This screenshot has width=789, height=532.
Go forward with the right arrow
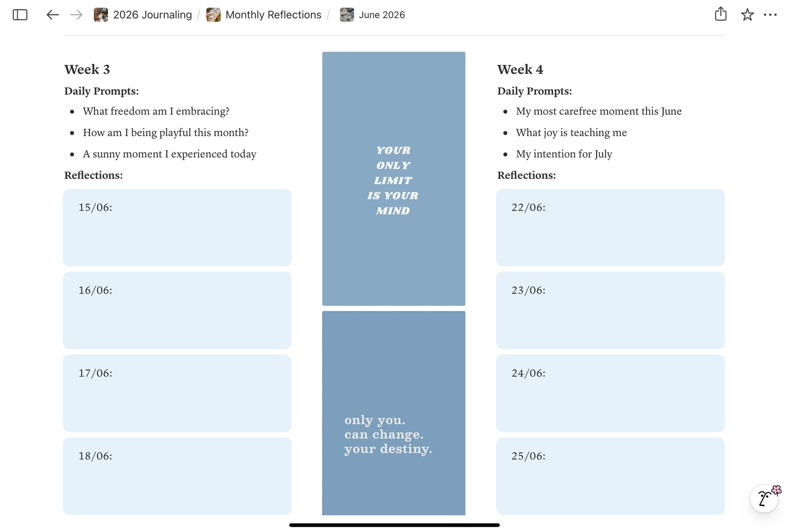[x=76, y=15]
